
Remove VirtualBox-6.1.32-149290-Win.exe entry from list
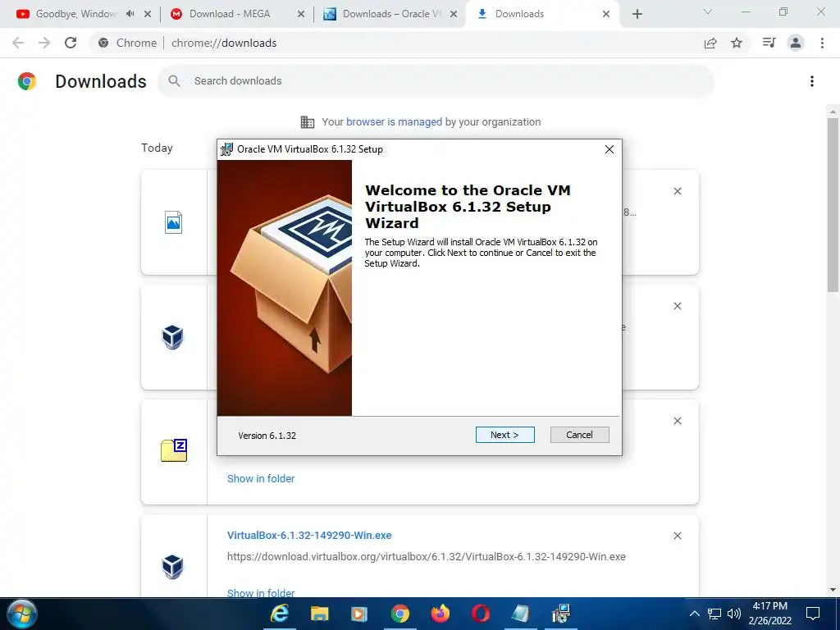click(677, 536)
